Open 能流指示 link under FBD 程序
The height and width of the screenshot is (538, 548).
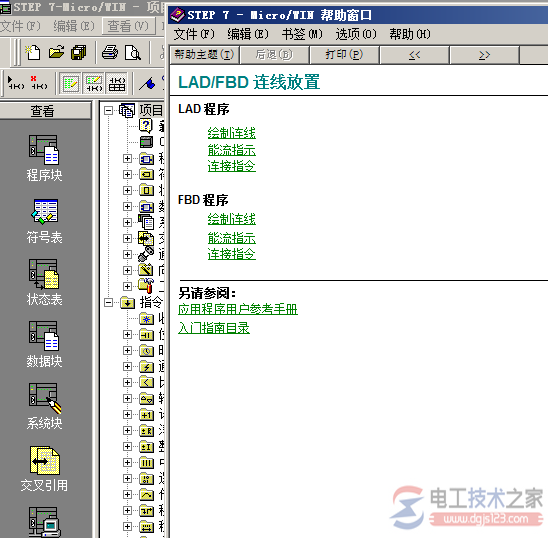(232, 238)
